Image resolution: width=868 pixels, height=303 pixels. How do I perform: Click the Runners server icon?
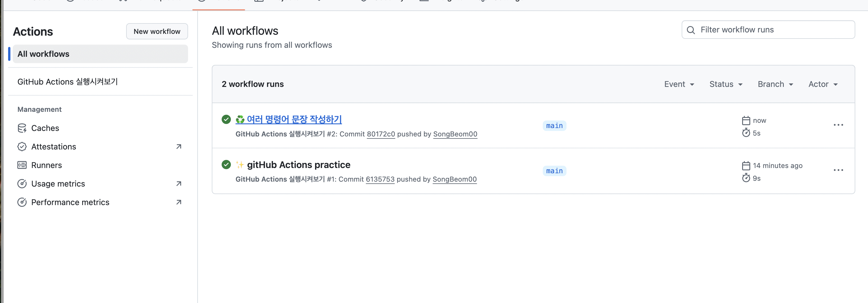[x=22, y=165]
